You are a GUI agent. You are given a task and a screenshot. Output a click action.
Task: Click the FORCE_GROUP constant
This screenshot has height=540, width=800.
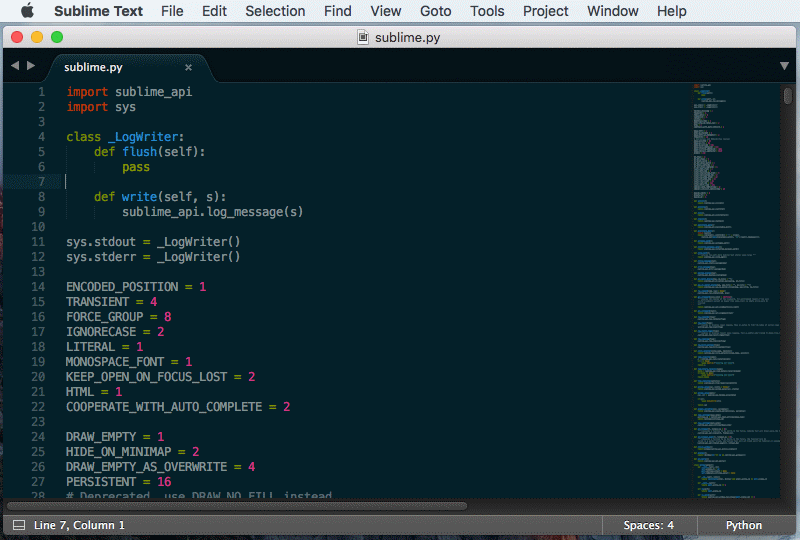[x=105, y=317]
